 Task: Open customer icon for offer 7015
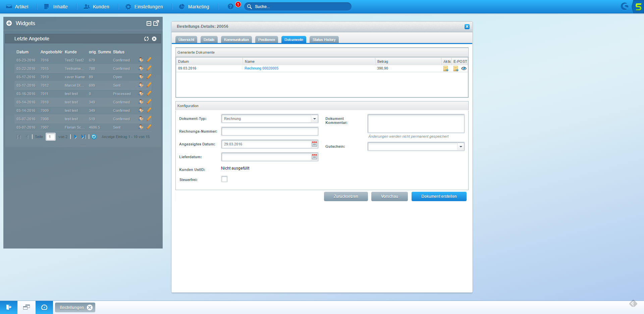point(141,69)
